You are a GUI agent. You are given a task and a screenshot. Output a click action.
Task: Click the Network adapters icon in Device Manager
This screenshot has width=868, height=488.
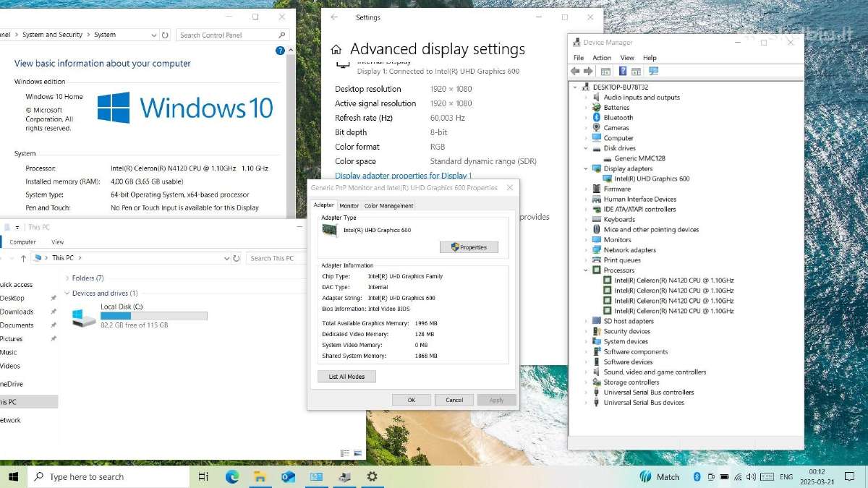[x=597, y=249]
